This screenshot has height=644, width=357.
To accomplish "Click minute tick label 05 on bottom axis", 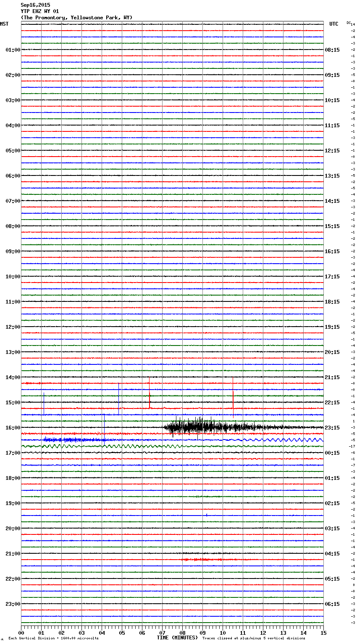I will pyautogui.click(x=122, y=633).
